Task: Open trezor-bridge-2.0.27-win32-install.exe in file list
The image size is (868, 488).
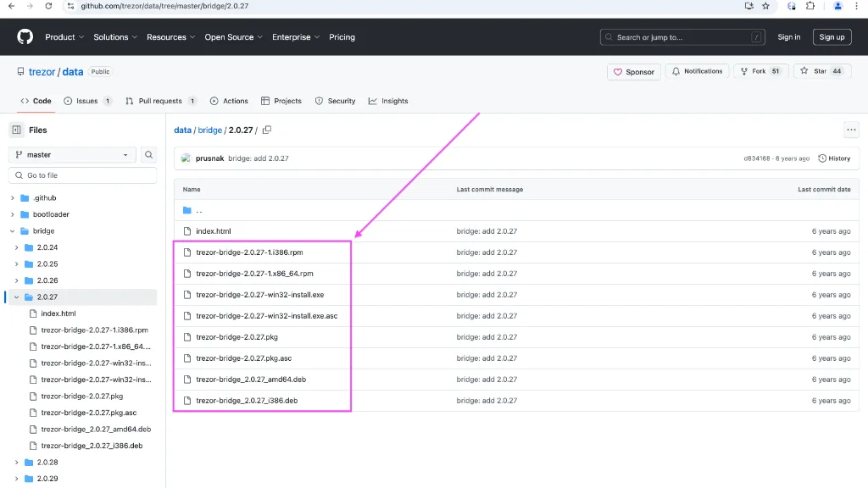Action: (259, 295)
